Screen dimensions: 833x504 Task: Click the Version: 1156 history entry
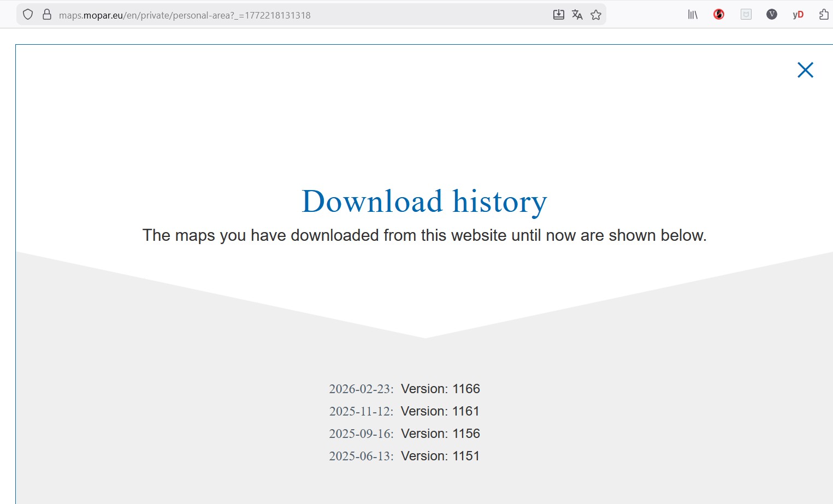click(x=440, y=434)
